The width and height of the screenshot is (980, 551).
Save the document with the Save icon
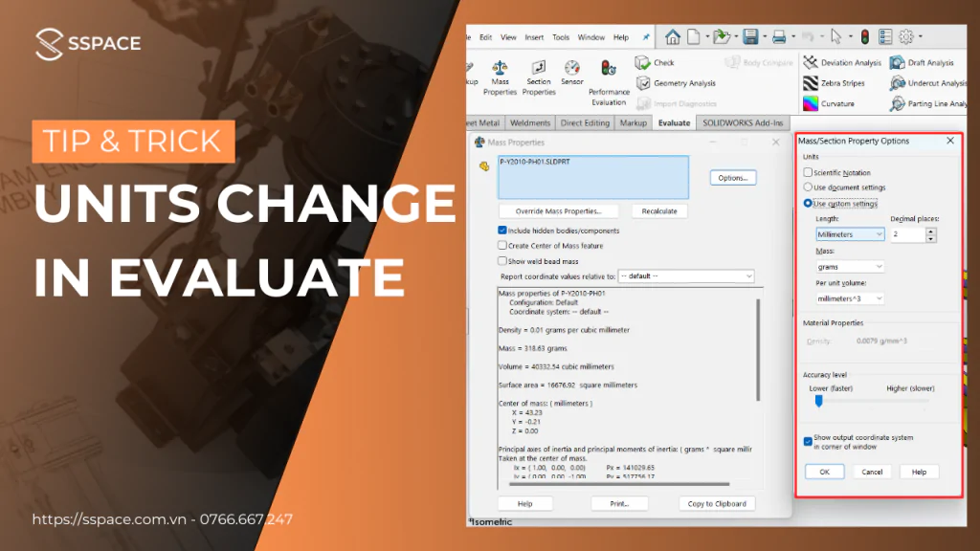coord(750,37)
